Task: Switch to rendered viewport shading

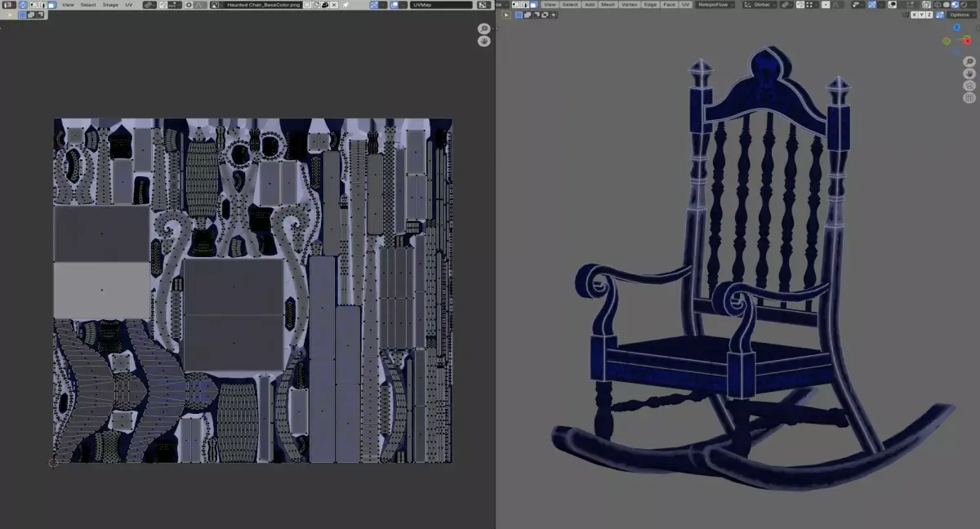Action: click(963, 5)
